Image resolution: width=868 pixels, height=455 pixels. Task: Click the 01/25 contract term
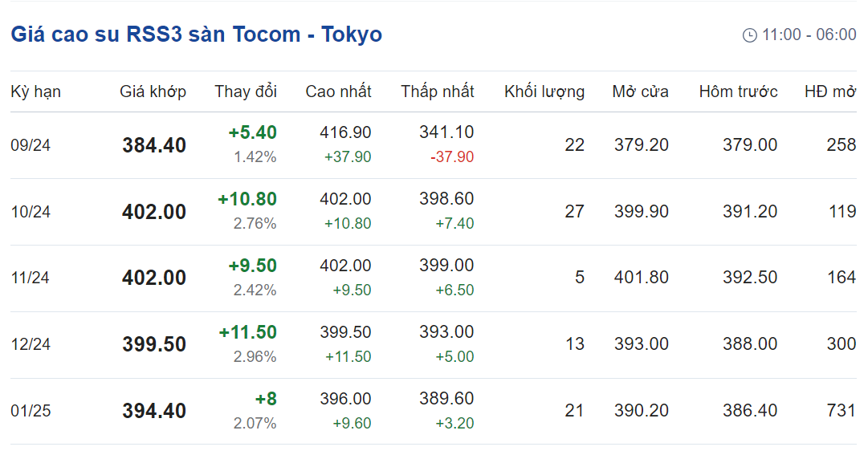point(31,412)
